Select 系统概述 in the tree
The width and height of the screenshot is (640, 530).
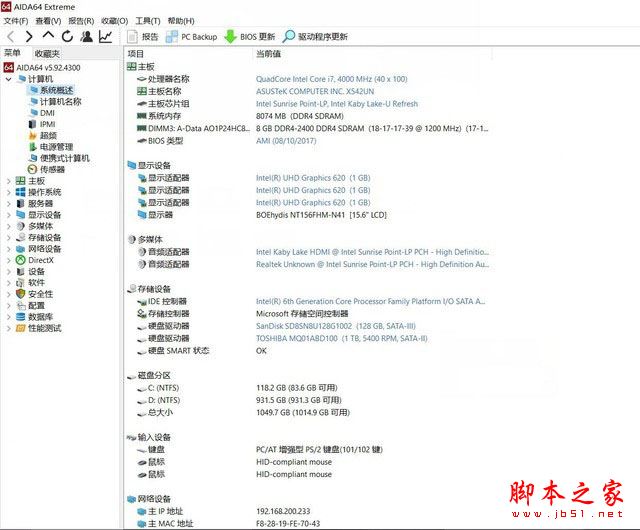(51, 90)
